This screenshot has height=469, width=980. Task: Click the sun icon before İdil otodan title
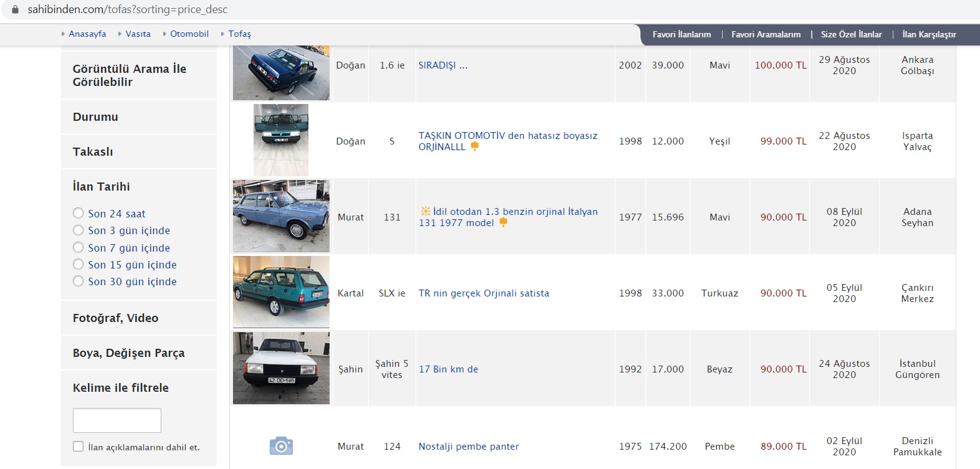(x=425, y=211)
